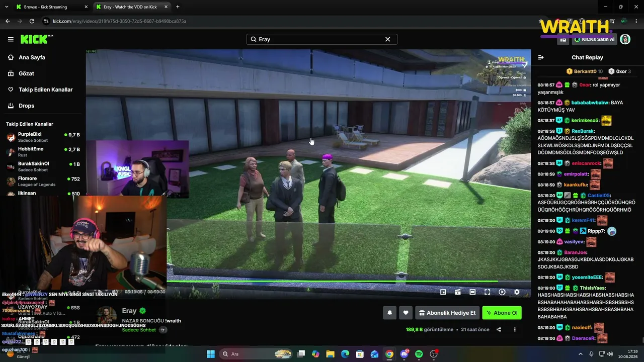Image resolution: width=644 pixels, height=362 pixels.
Task: Open PurpleBixi followed channel
Action: (43, 137)
